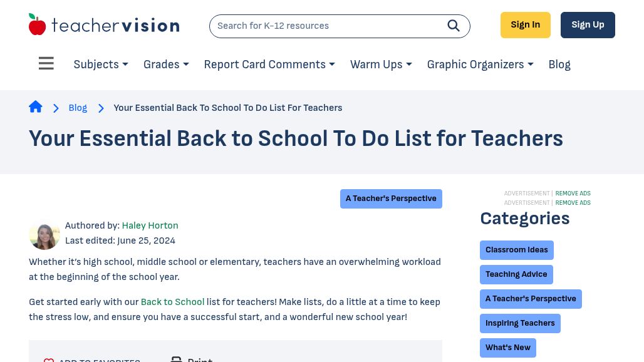This screenshot has height=362, width=644.
Task: Expand the Grades dropdown menu
Action: tap(166, 65)
